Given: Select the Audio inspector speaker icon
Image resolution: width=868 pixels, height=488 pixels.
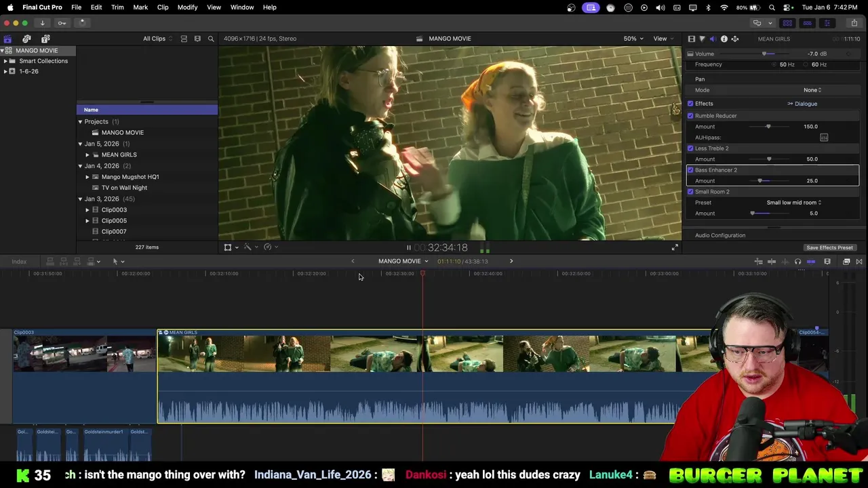Looking at the screenshot, I should click(x=713, y=39).
